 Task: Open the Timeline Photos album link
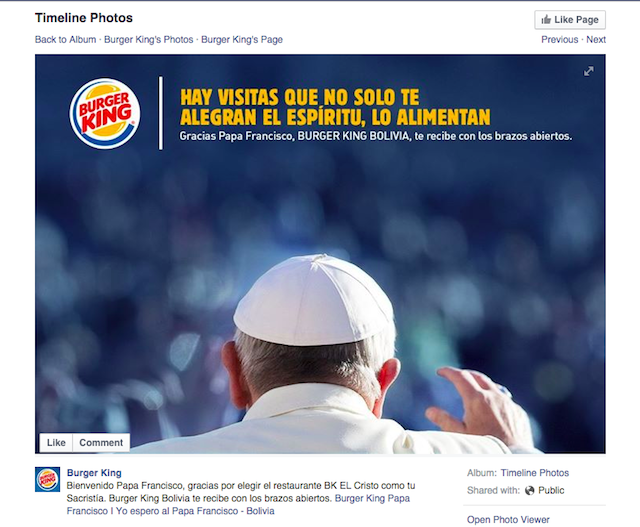[534, 473]
